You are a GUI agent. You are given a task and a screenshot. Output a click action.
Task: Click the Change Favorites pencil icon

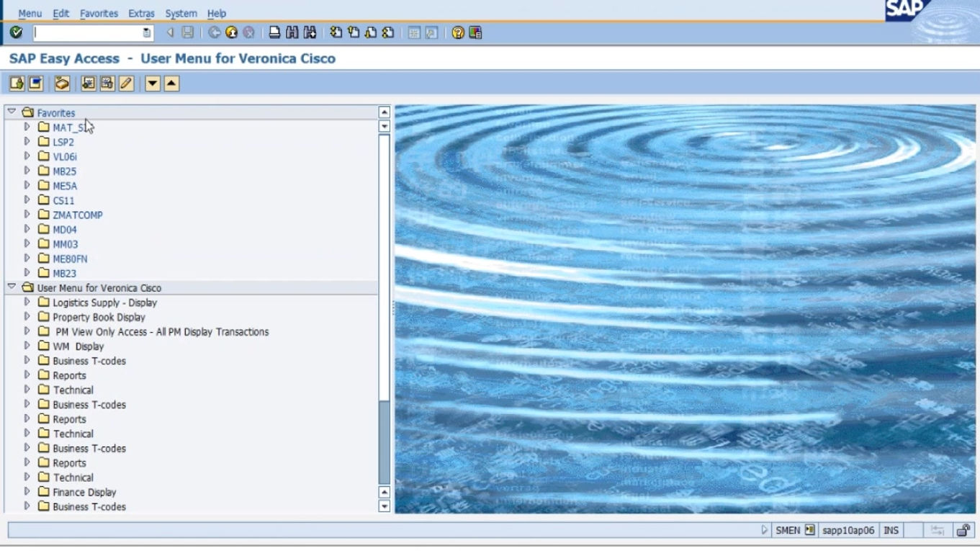pyautogui.click(x=126, y=84)
